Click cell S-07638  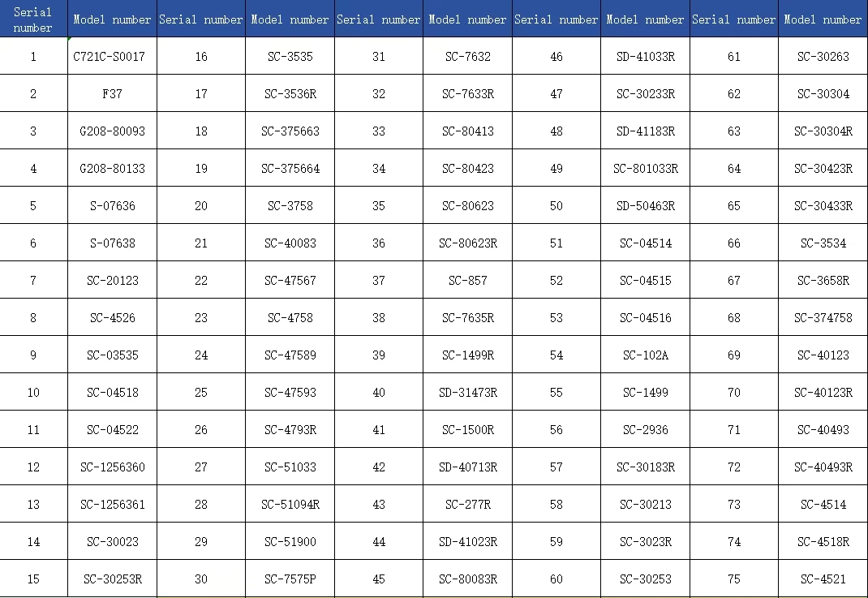113,243
